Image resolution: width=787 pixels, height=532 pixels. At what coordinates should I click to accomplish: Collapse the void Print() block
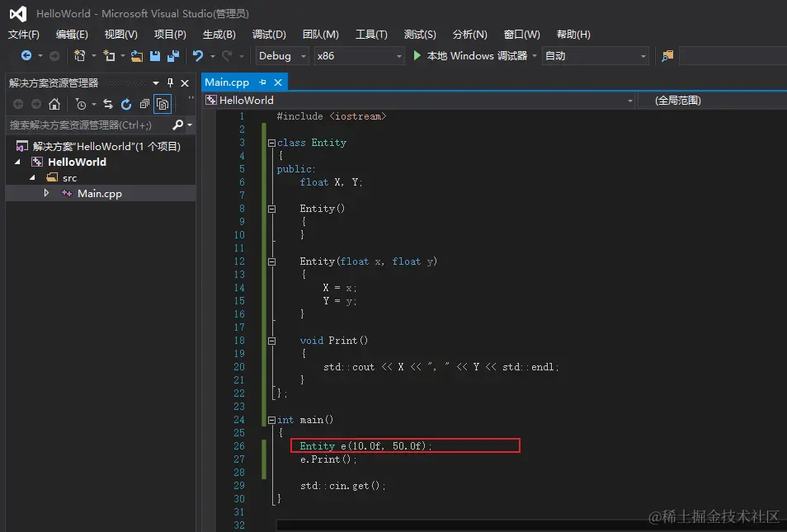(271, 341)
